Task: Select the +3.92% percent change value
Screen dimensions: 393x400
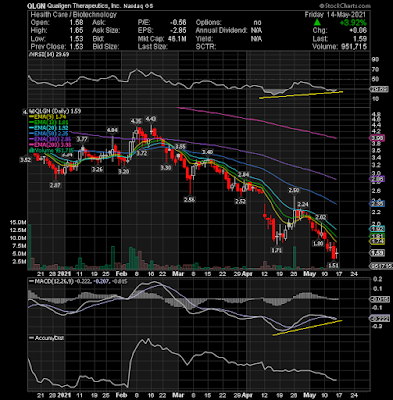Action: coord(353,23)
